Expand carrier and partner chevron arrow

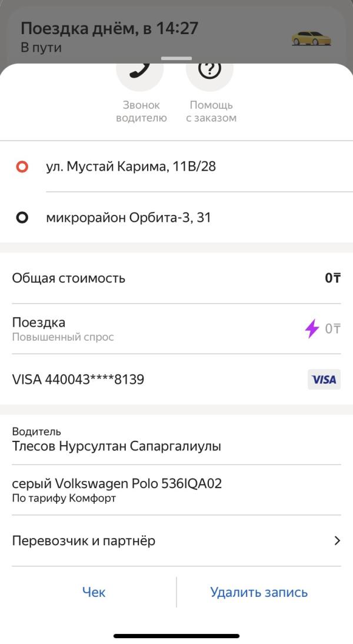(337, 540)
